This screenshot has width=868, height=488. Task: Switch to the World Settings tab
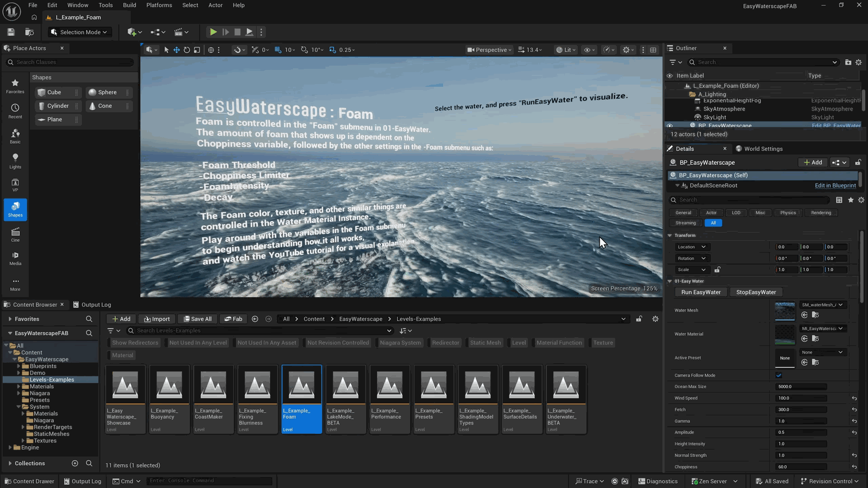tap(759, 149)
